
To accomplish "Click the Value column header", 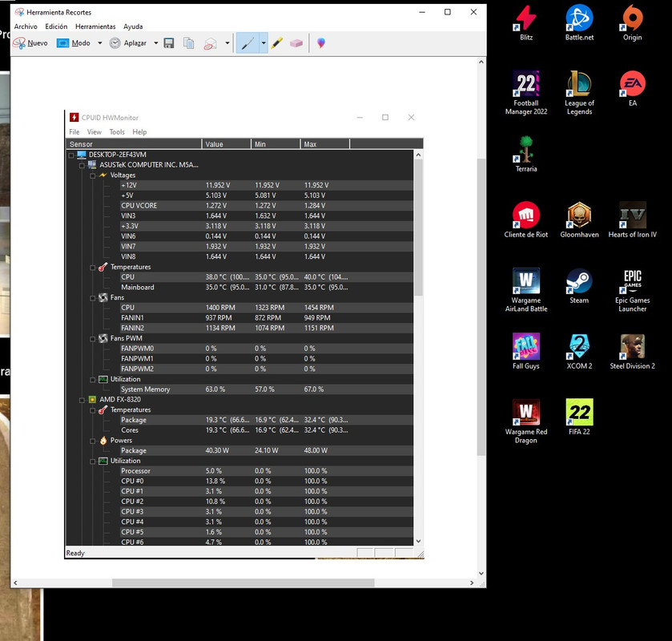I will pos(227,144).
